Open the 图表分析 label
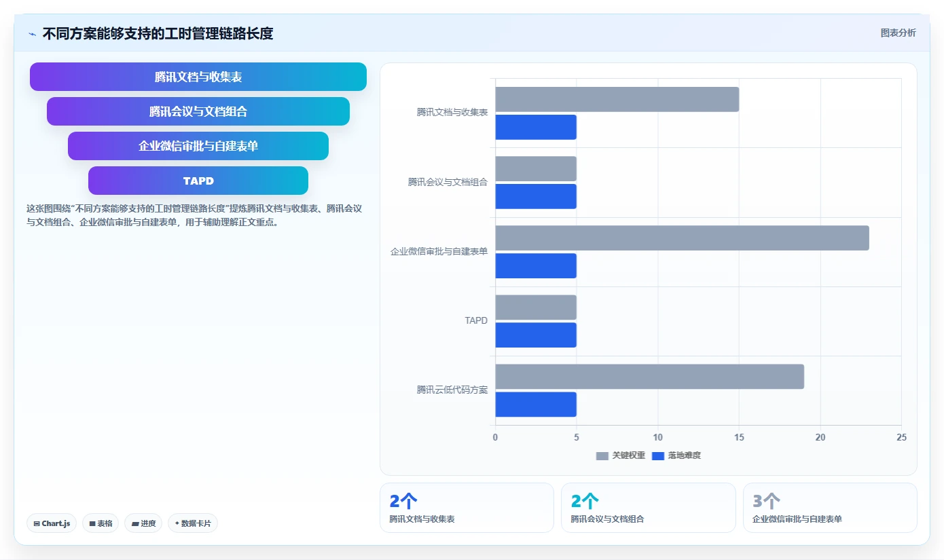944x560 pixels. (x=898, y=33)
